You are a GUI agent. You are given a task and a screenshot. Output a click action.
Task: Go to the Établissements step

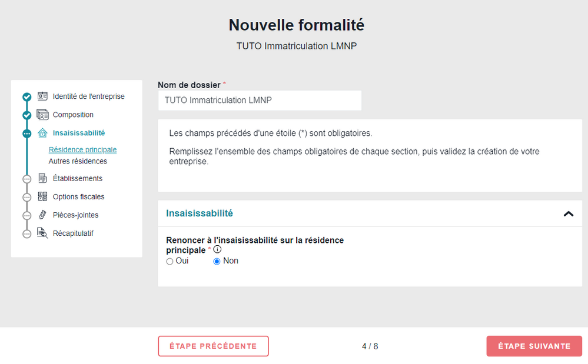tap(77, 178)
